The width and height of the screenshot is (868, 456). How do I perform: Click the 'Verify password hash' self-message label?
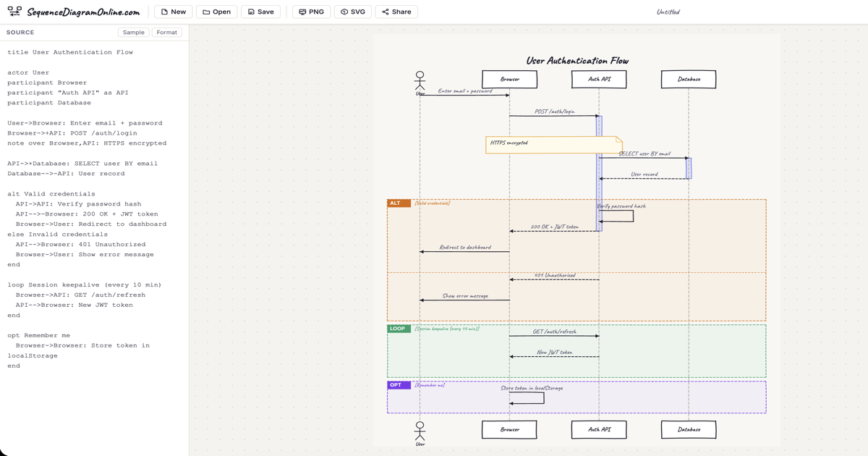(621, 206)
